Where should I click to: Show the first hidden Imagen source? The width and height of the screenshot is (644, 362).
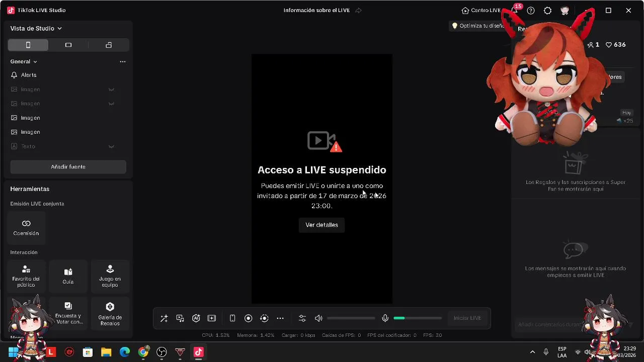pos(111,89)
